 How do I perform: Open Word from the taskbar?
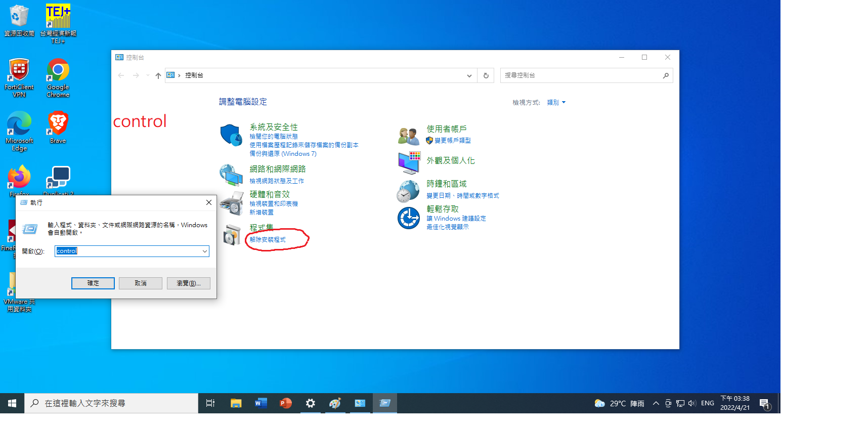click(261, 403)
